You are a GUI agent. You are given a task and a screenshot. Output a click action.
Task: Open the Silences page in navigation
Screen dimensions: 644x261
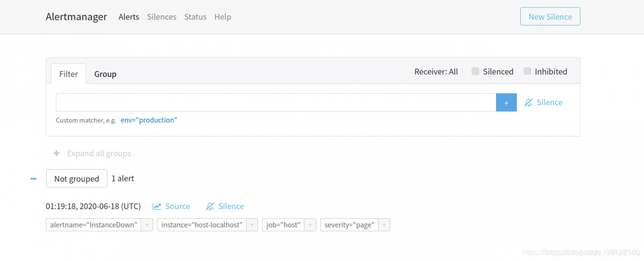click(x=162, y=17)
